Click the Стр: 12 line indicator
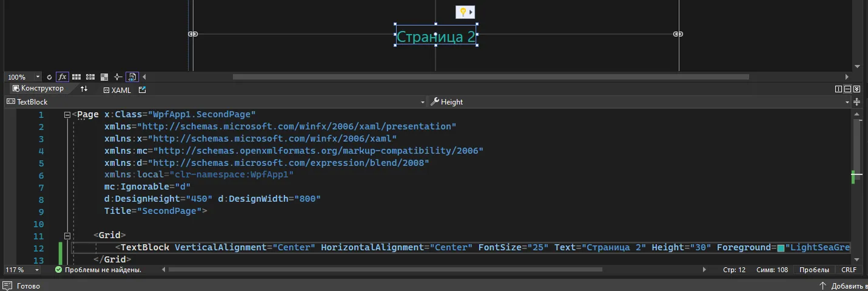The height and width of the screenshot is (291, 868). tap(735, 269)
